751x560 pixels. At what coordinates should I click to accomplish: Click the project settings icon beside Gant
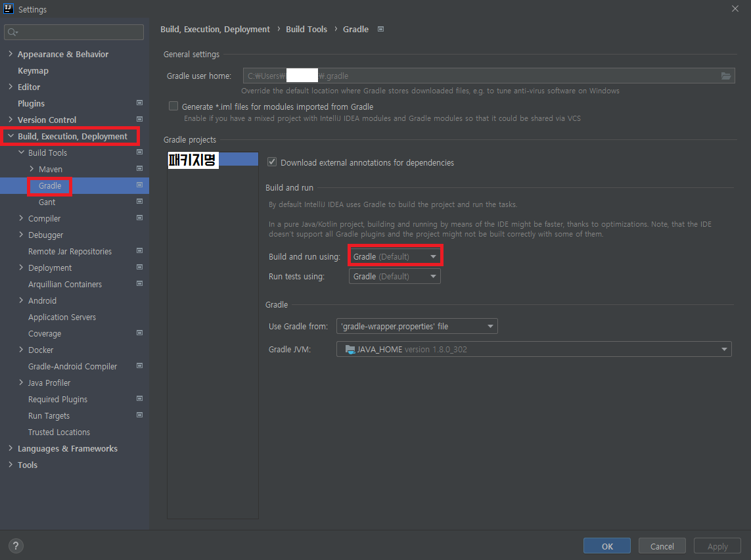140,201
